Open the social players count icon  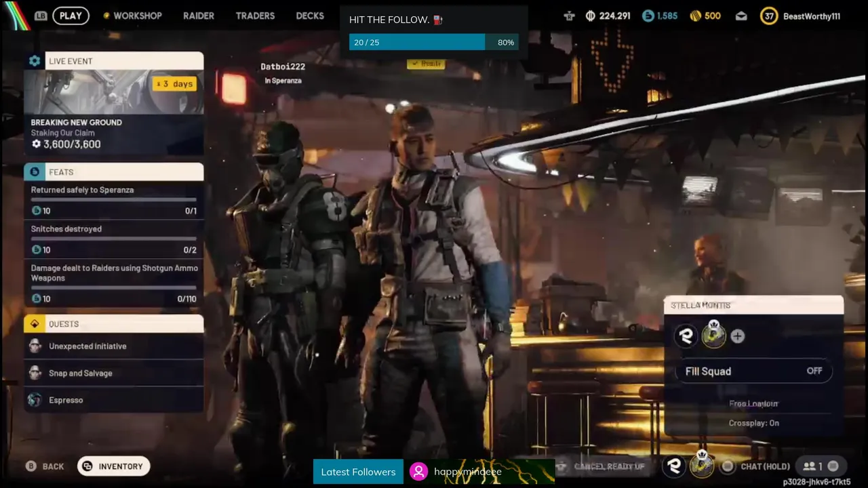pos(812,466)
